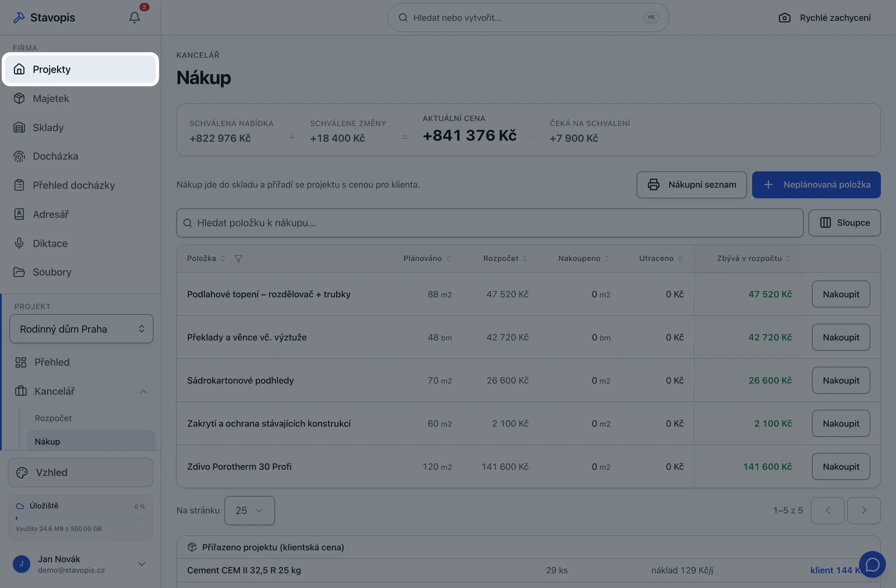Add a Neplánovaná položka
896x588 pixels.
point(816,185)
